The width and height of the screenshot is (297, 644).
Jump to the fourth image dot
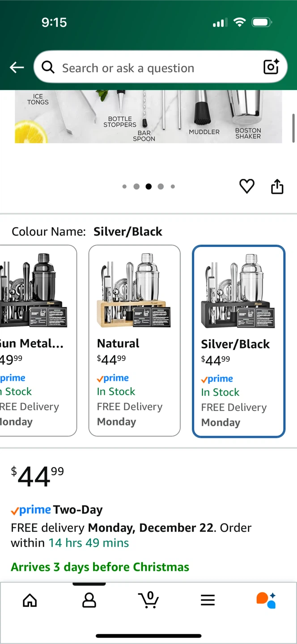[161, 186]
